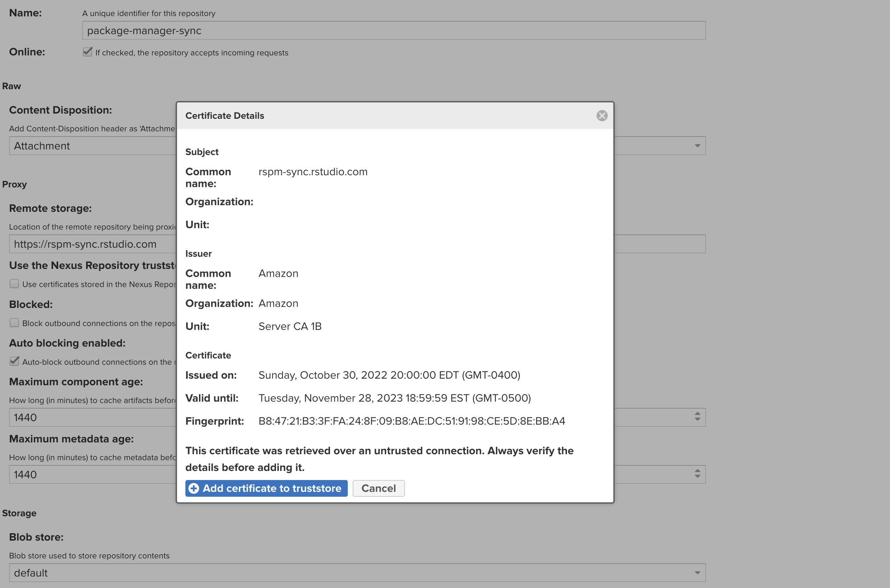Uncheck Auto blocking enabled checkbox
The width and height of the screenshot is (890, 588).
(x=14, y=362)
